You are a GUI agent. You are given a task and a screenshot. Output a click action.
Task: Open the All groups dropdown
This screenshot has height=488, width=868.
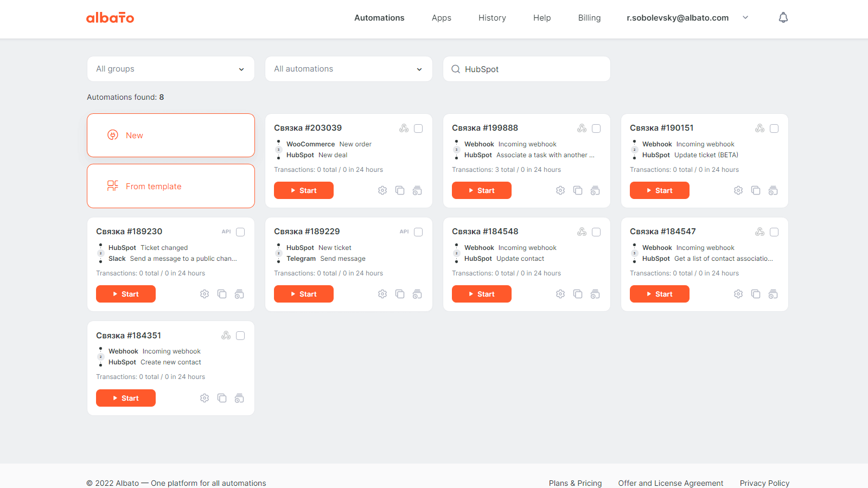pyautogui.click(x=170, y=69)
